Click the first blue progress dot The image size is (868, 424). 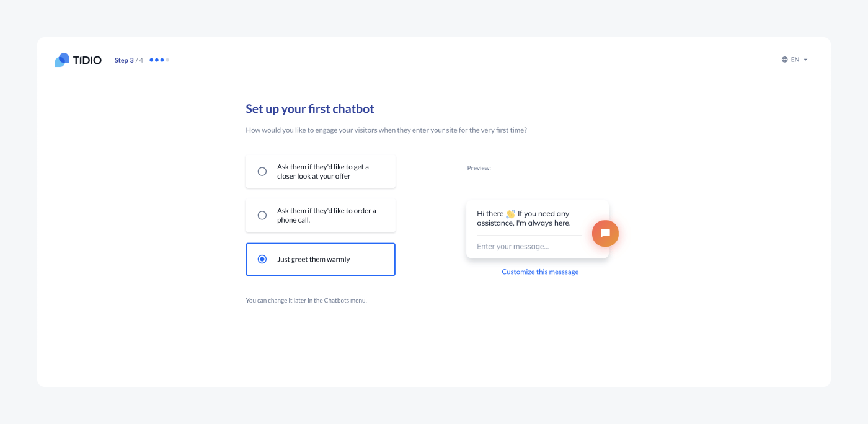(152, 60)
